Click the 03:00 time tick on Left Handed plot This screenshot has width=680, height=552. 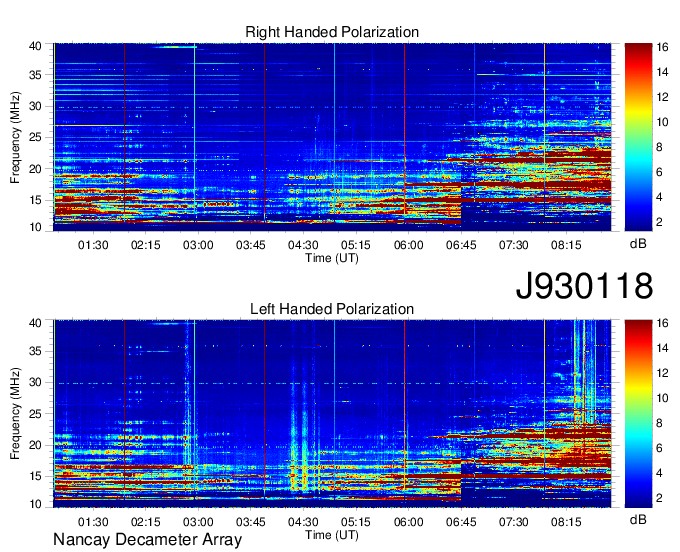(198, 522)
